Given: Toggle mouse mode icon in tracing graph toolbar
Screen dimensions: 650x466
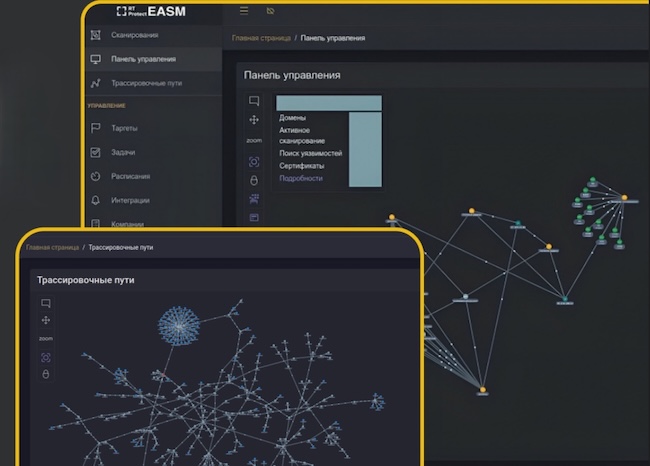Looking at the screenshot, I should pos(46,374).
